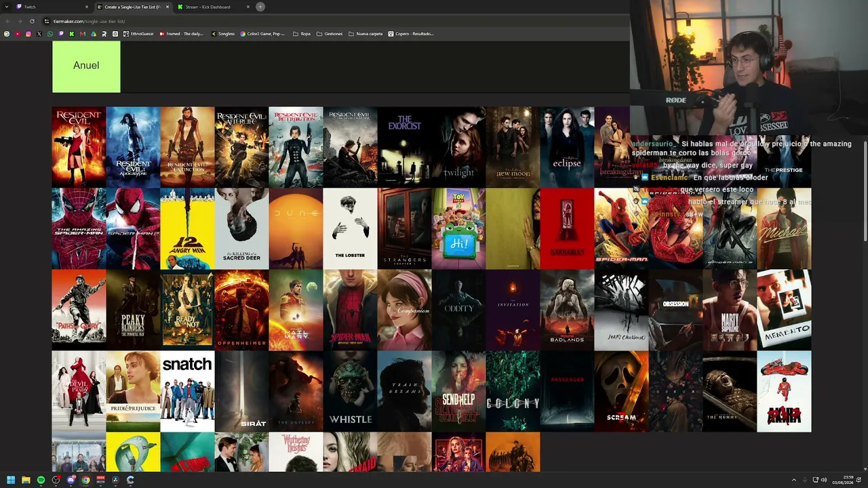Image resolution: width=868 pixels, height=488 pixels.
Task: Open the EthnoGuessr bookmark
Action: pyautogui.click(x=138, y=34)
